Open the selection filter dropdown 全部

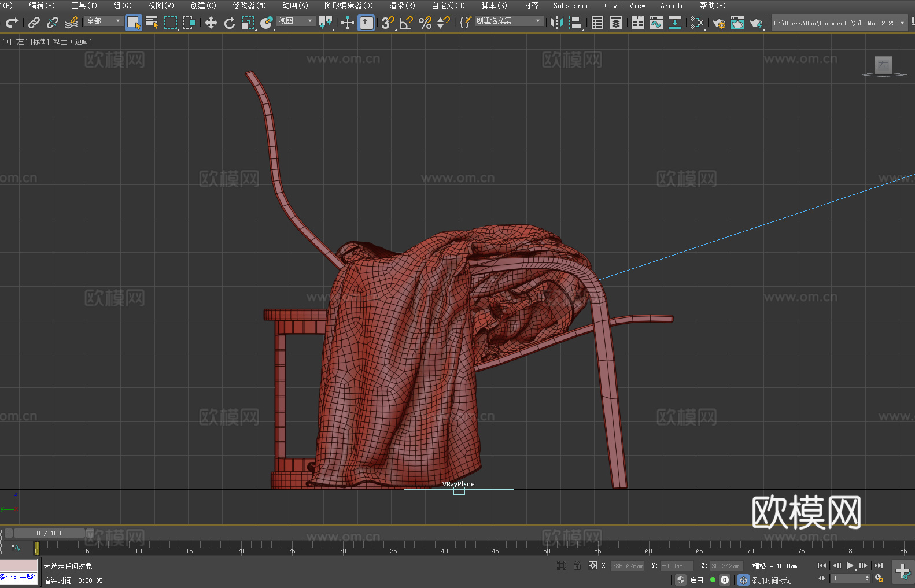[104, 21]
